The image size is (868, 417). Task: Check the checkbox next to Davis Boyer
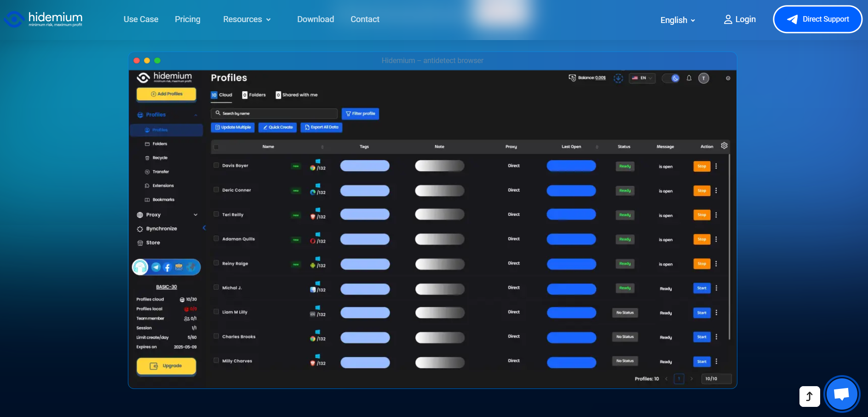pyautogui.click(x=216, y=165)
